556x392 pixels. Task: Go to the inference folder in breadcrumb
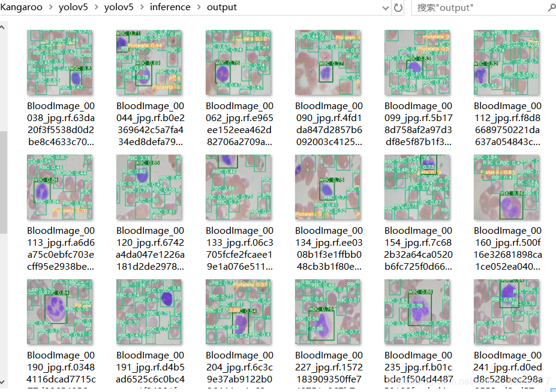[170, 8]
